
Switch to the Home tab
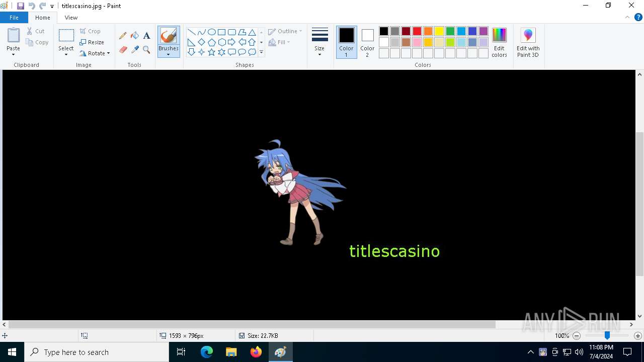(x=43, y=18)
